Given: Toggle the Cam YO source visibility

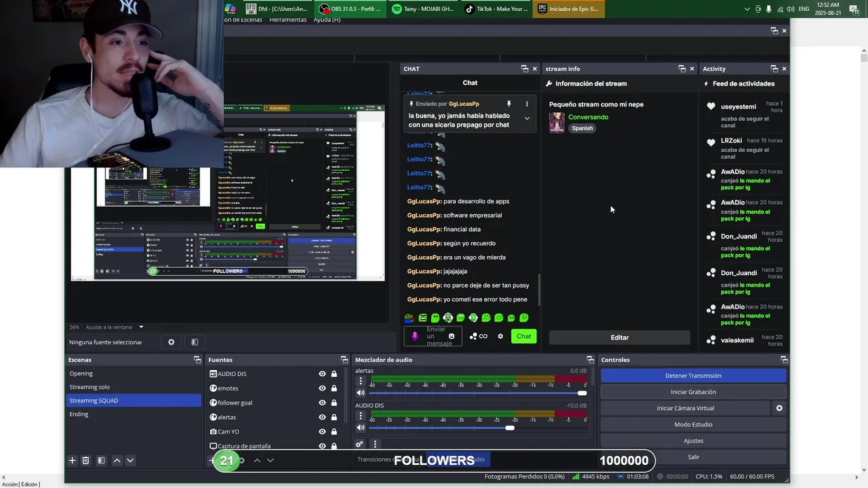Looking at the screenshot, I should tap(322, 432).
